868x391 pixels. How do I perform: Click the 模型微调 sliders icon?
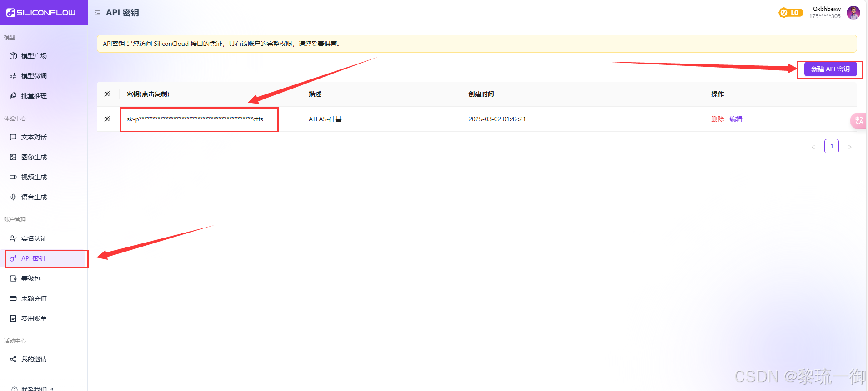click(13, 76)
